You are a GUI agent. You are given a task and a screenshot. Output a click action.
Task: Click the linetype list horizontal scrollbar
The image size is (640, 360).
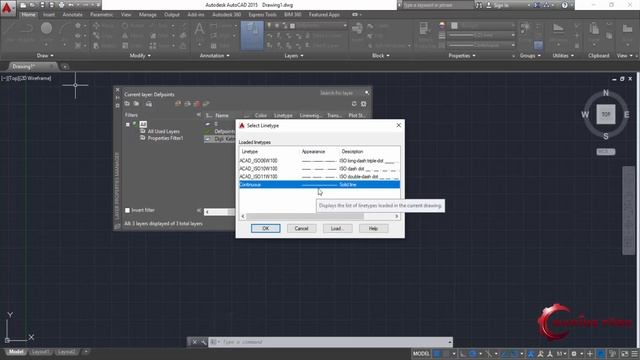pos(320,216)
